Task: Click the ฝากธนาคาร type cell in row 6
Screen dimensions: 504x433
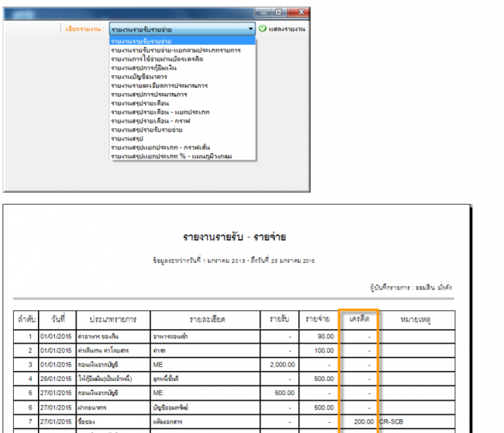Action: coord(113,407)
